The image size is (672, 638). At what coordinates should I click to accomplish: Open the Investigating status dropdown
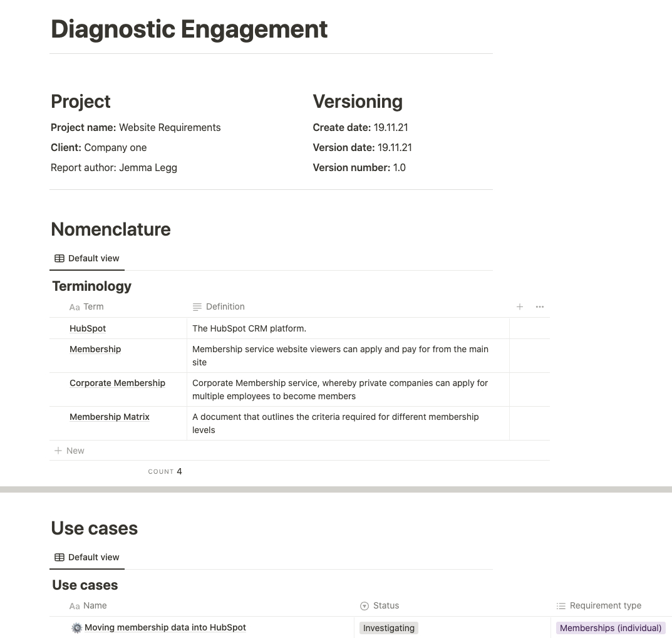click(x=388, y=627)
